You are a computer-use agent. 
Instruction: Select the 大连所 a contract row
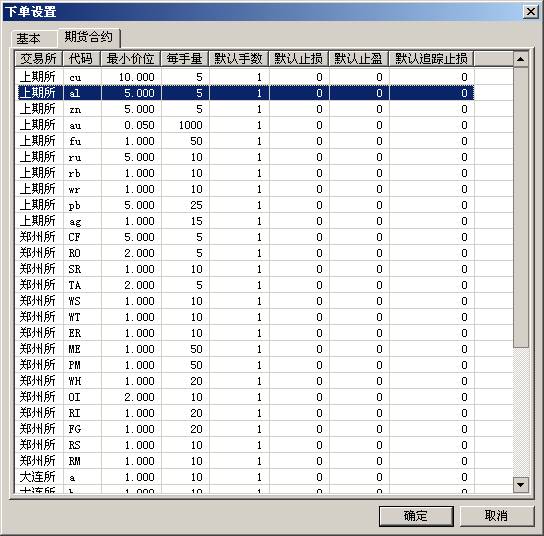[x=246, y=477]
